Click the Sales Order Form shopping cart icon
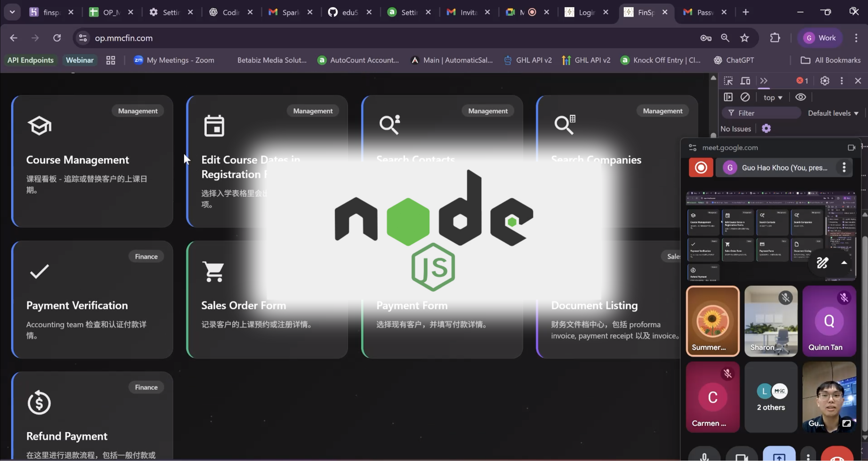The image size is (868, 461). (x=213, y=271)
